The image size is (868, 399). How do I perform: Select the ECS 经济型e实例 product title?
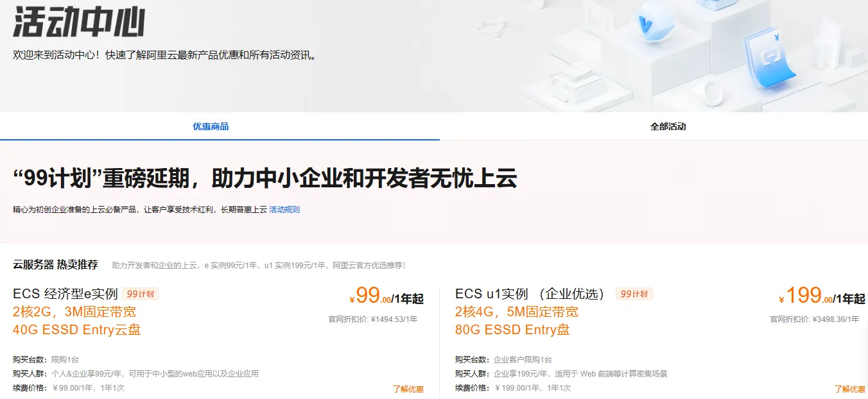point(64,295)
